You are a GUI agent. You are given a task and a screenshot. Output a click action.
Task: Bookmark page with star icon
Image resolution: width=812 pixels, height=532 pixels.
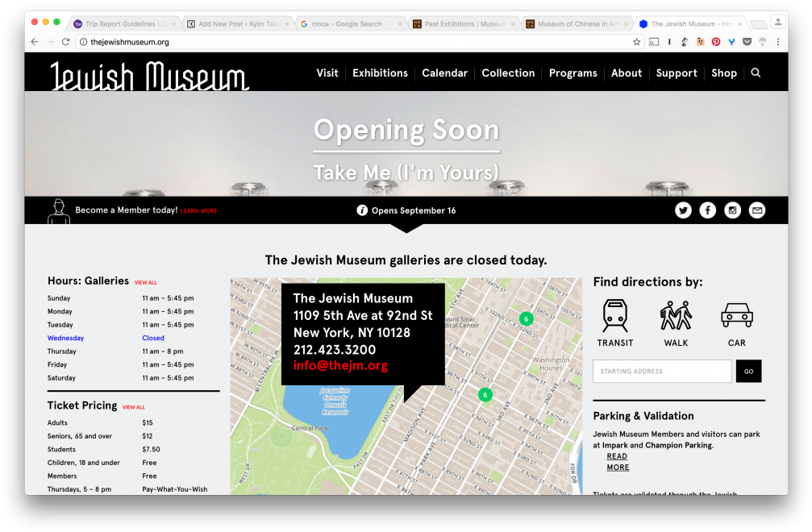[636, 42]
